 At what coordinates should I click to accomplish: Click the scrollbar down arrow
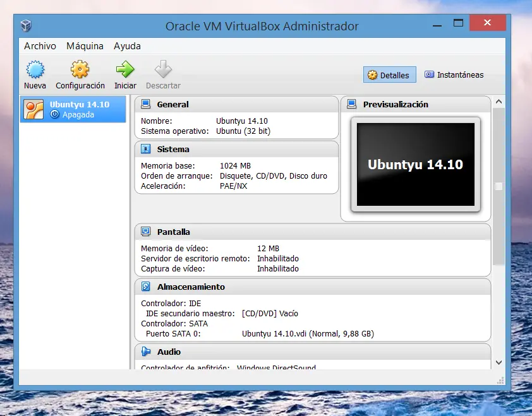point(499,362)
